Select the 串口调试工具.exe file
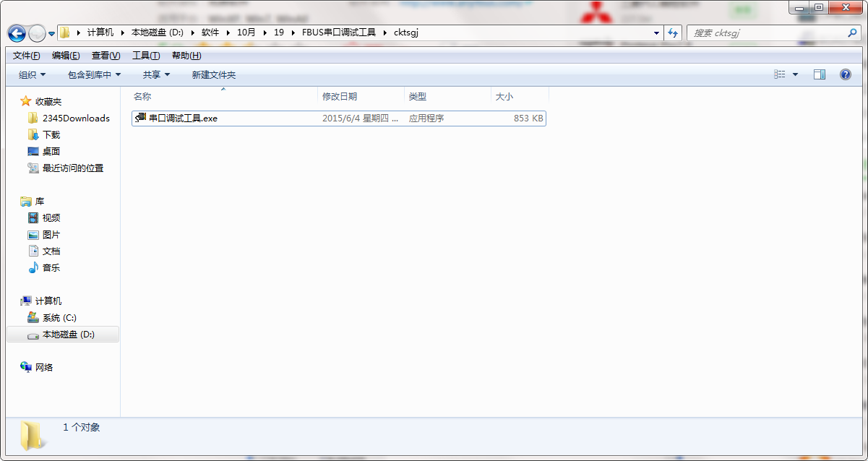The width and height of the screenshot is (868, 461). click(x=338, y=118)
